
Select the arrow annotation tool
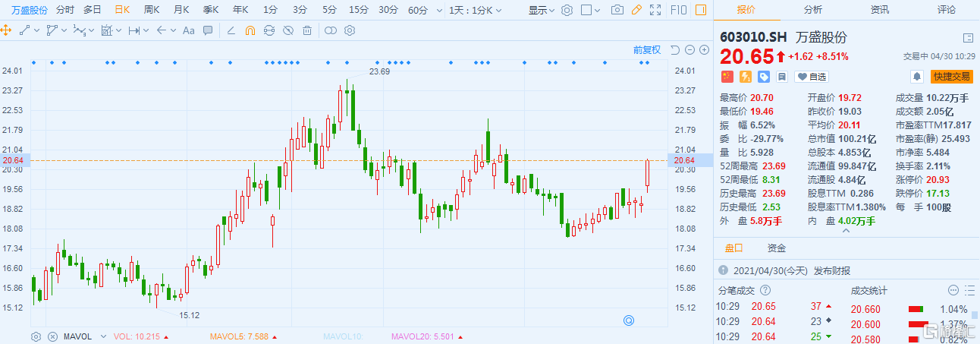click(x=161, y=30)
